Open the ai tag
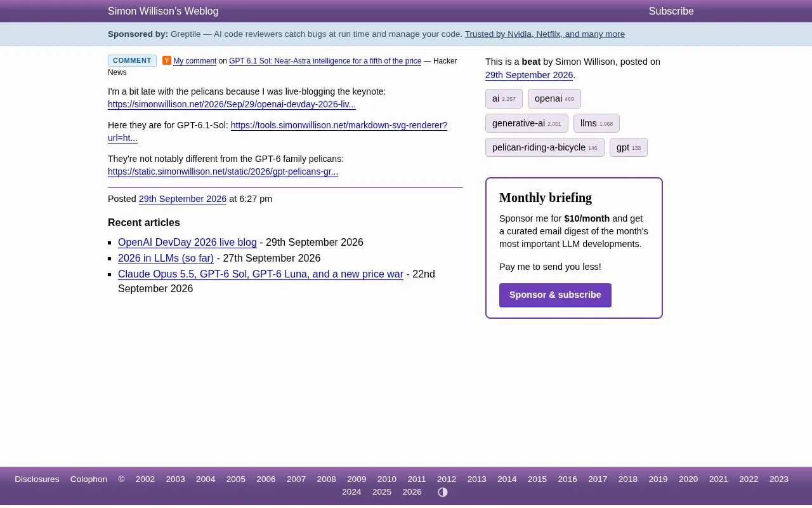 504,98
